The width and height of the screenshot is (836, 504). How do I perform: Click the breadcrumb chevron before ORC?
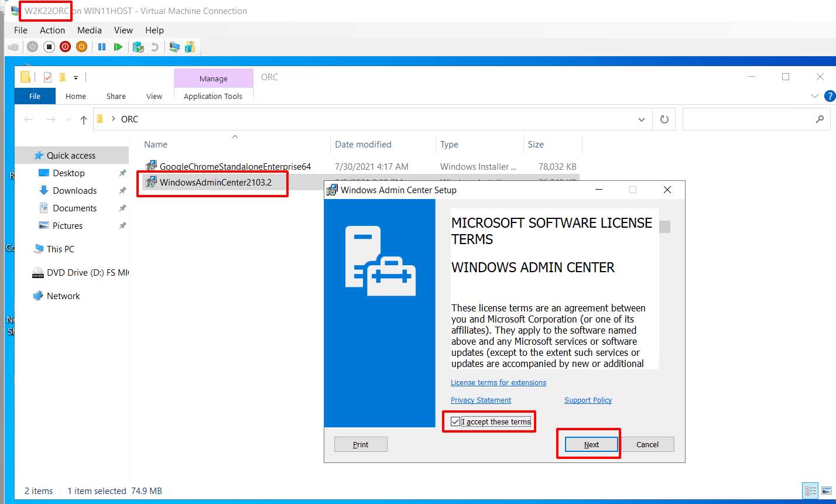pos(113,119)
